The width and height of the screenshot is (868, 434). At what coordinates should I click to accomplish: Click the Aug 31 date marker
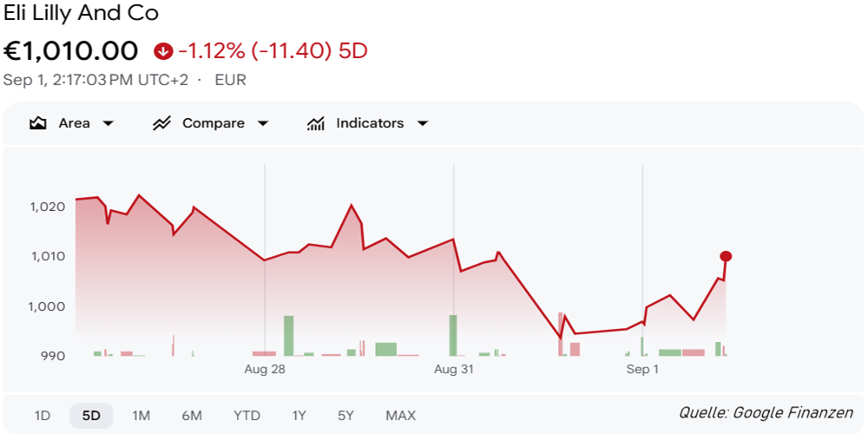click(x=453, y=370)
